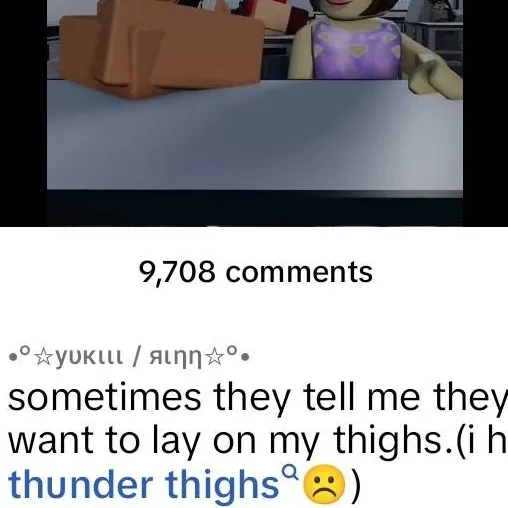The image size is (508, 508).
Task: Click the black bar left of the video
Action: [23, 113]
